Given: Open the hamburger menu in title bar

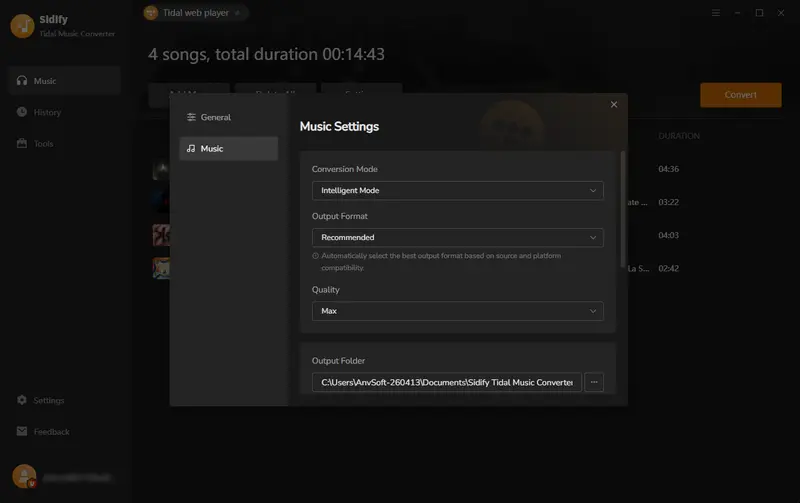Looking at the screenshot, I should (716, 13).
